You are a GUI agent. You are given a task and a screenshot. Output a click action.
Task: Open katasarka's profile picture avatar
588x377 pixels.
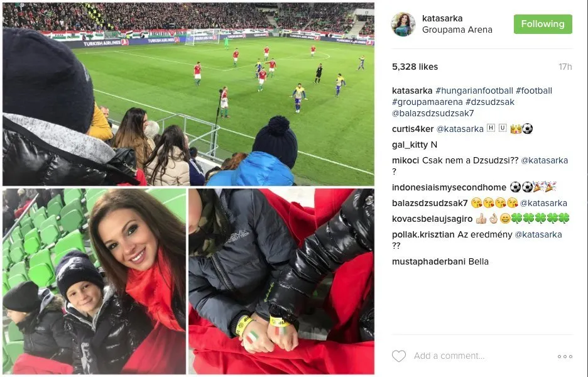pyautogui.click(x=403, y=24)
